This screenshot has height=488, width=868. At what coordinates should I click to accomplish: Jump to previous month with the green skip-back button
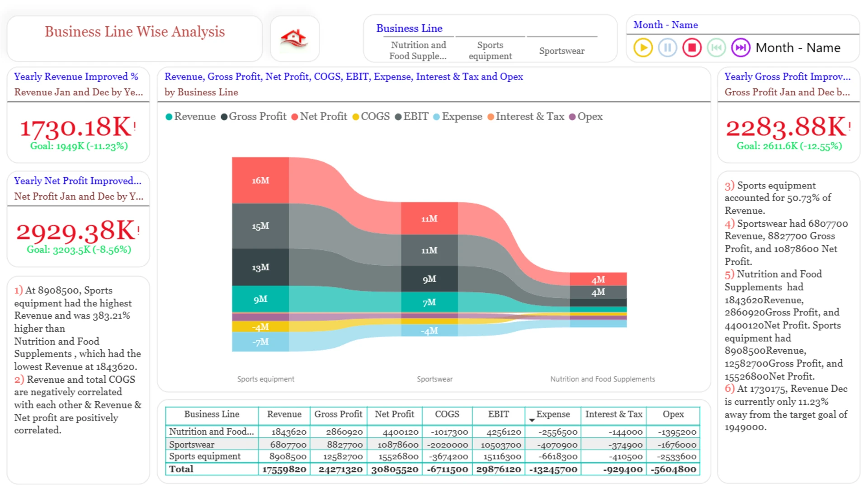[716, 47]
